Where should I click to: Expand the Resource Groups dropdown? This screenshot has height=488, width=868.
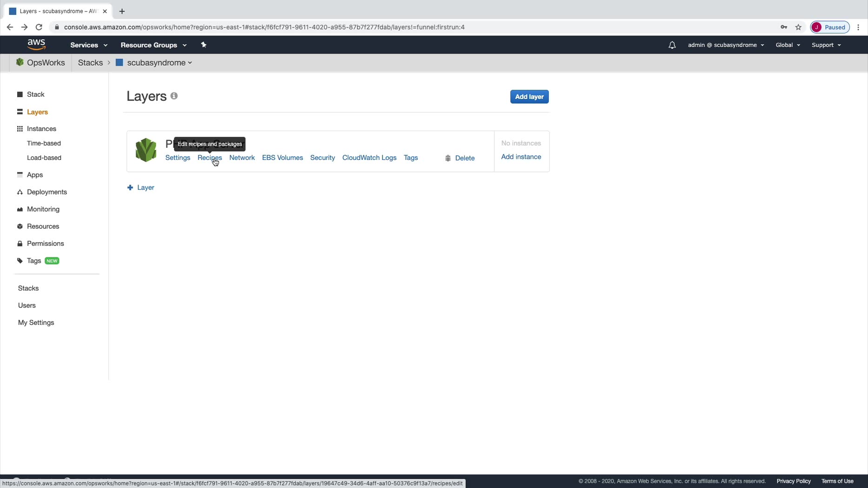(x=154, y=45)
